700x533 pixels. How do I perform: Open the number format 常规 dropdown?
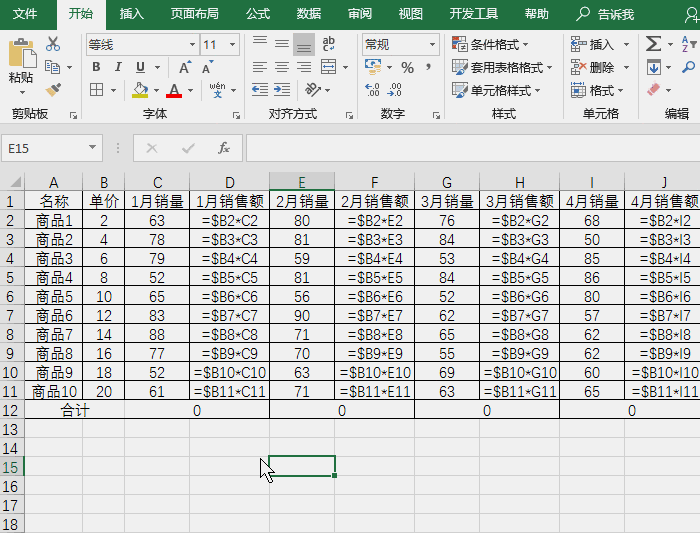tap(432, 45)
